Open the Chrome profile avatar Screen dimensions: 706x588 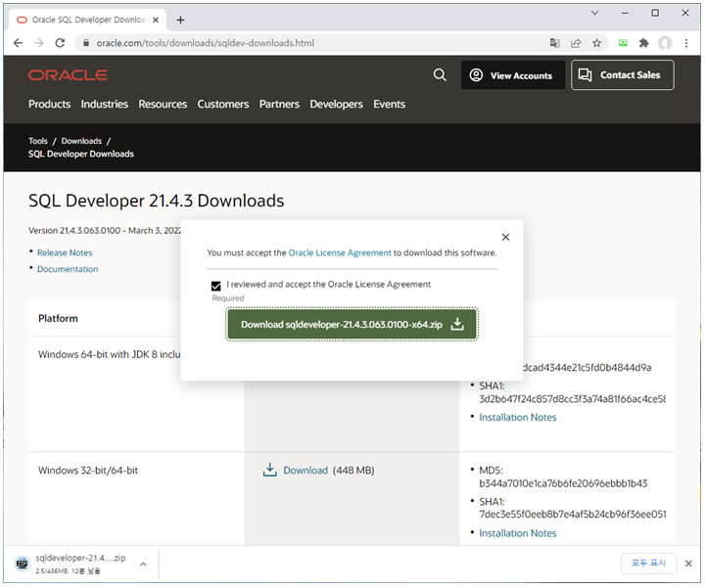(665, 43)
